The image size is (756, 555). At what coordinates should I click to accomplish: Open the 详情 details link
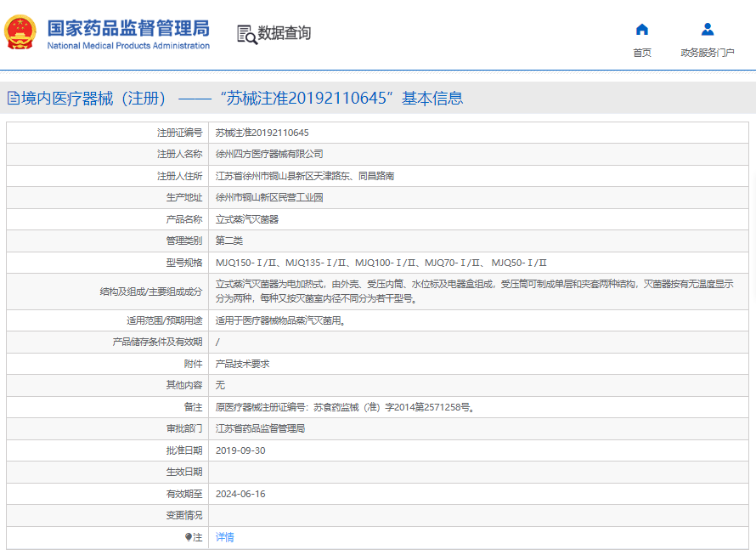[225, 537]
